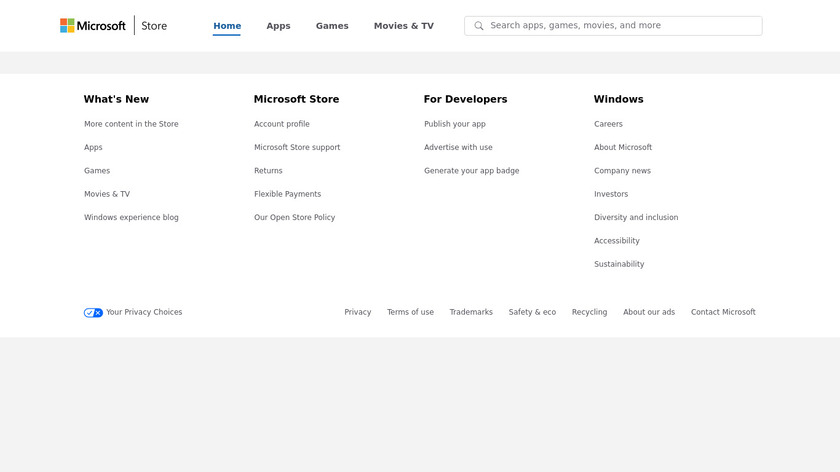Open Generate your app badge
Viewport: 840px width, 472px height.
pos(472,171)
